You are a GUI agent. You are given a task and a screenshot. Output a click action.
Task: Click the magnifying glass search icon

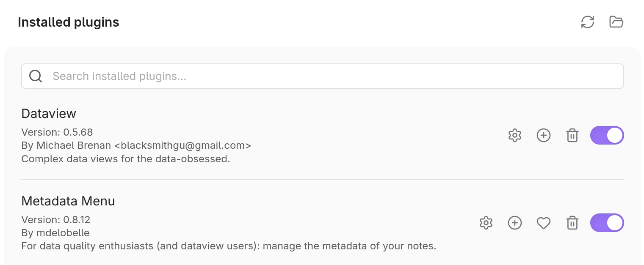36,76
